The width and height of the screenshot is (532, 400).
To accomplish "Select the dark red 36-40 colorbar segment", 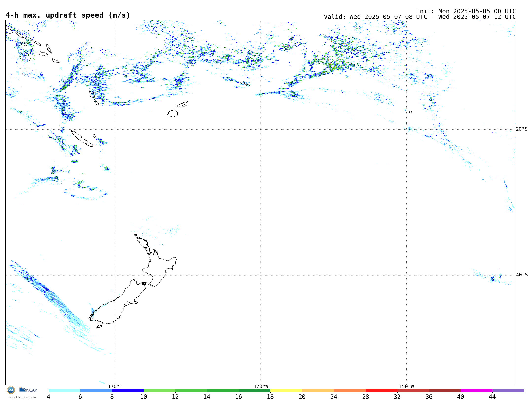I will point(445,391).
